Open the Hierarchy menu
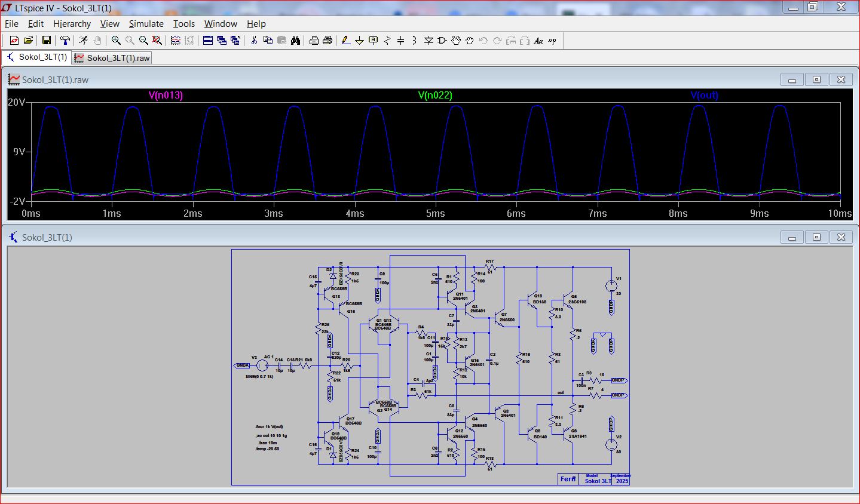 click(72, 24)
